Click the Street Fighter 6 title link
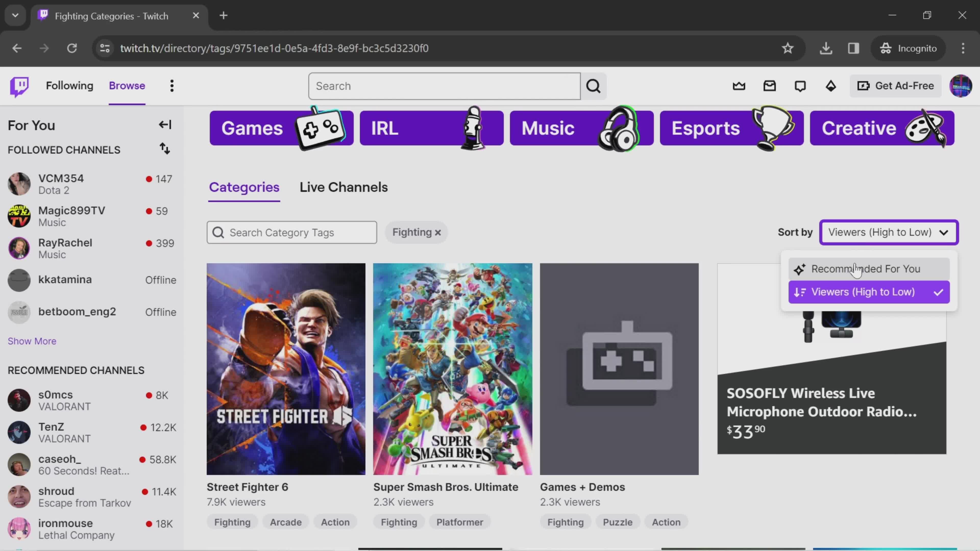 tap(247, 487)
